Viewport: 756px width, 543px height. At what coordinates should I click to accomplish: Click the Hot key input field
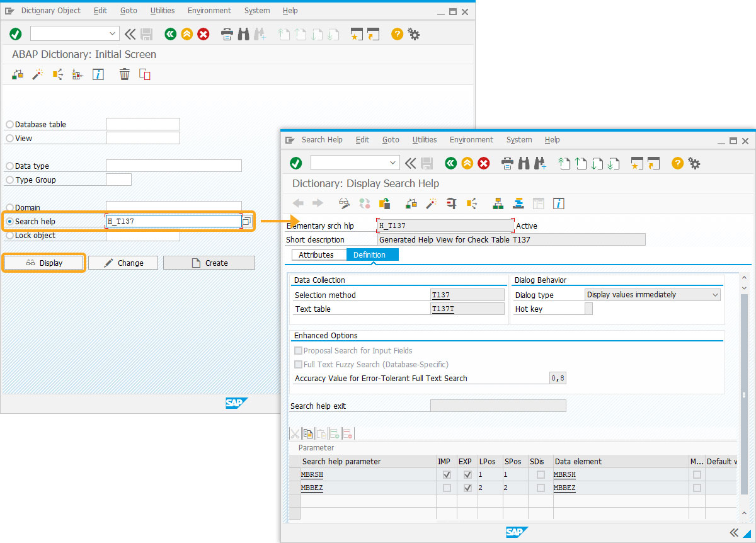click(589, 309)
